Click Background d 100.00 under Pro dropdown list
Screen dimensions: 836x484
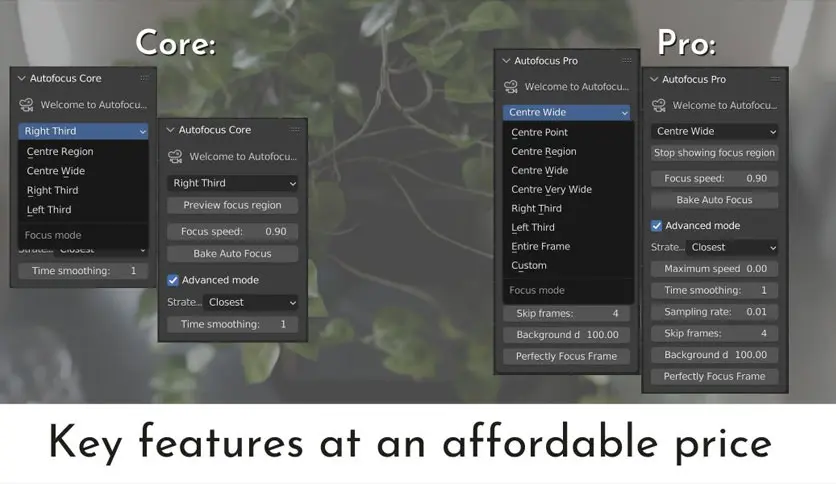tap(566, 335)
